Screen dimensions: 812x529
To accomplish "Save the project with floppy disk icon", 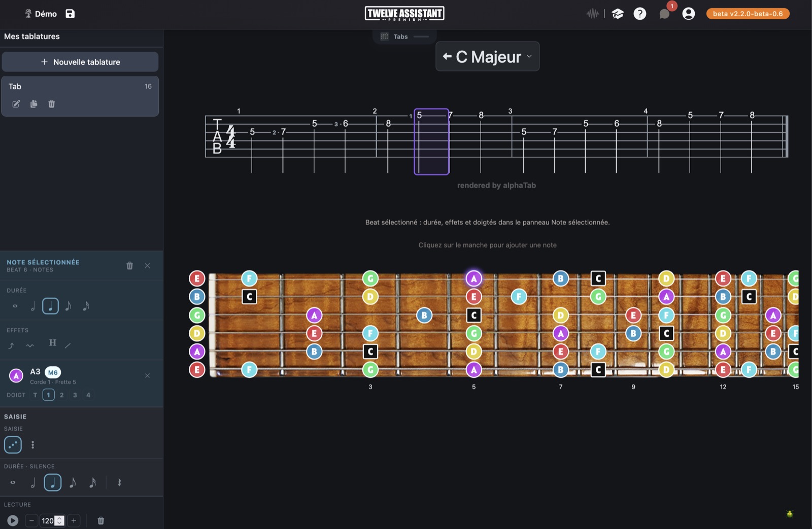I will click(x=70, y=14).
